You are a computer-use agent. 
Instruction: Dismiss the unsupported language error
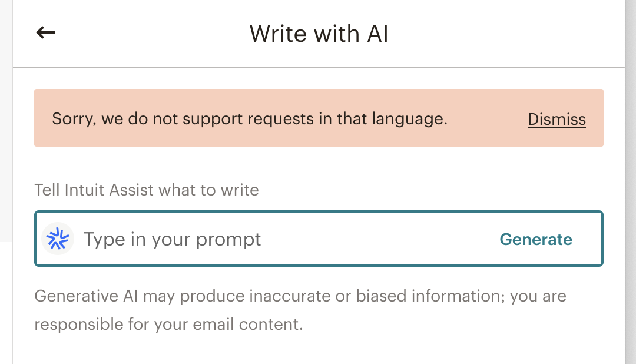tap(556, 120)
